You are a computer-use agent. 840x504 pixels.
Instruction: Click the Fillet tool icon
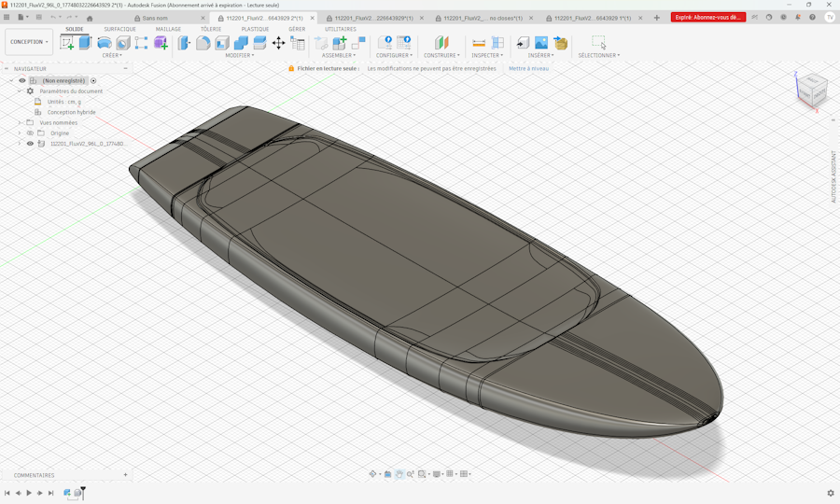pos(203,43)
